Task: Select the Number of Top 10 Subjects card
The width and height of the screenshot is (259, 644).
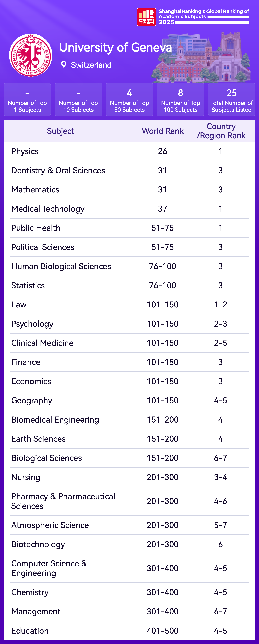Action: click(78, 99)
